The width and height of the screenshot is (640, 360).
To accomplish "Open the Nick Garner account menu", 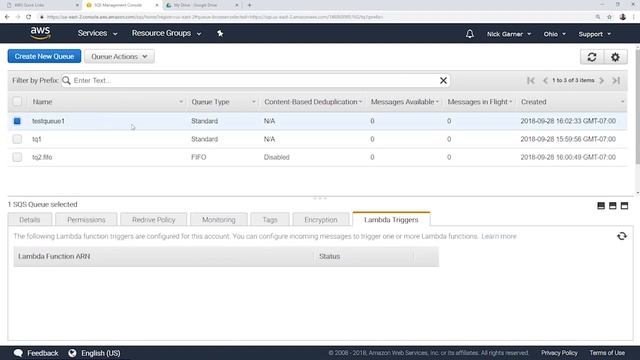I will click(x=509, y=34).
